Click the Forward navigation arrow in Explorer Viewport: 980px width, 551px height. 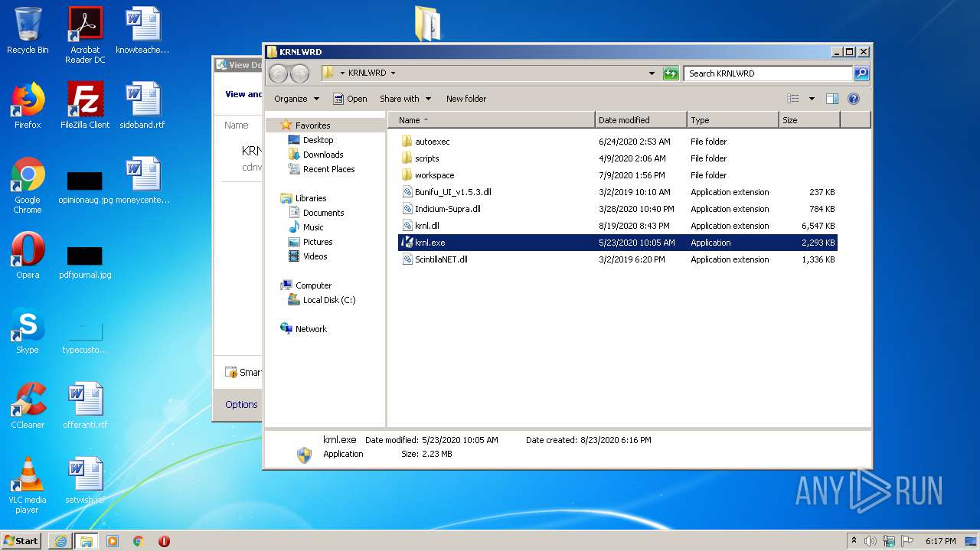[299, 73]
